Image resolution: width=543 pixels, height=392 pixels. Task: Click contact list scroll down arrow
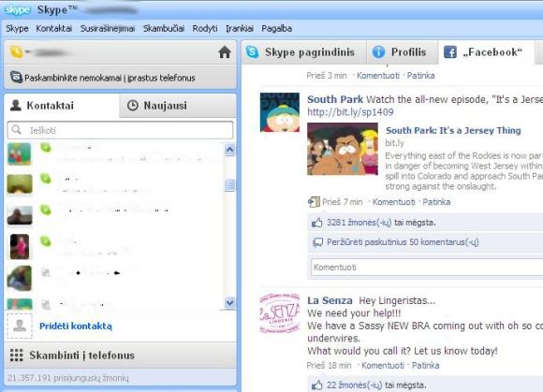coord(229,303)
